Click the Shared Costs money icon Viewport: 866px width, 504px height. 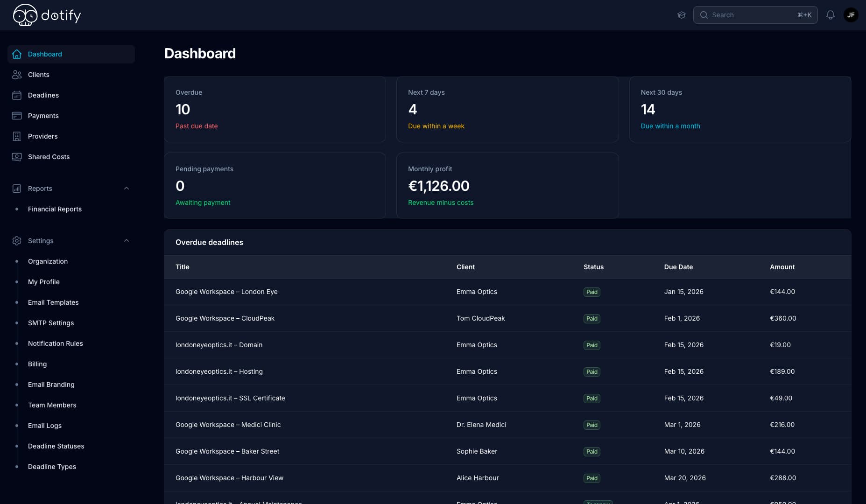pyautogui.click(x=17, y=157)
